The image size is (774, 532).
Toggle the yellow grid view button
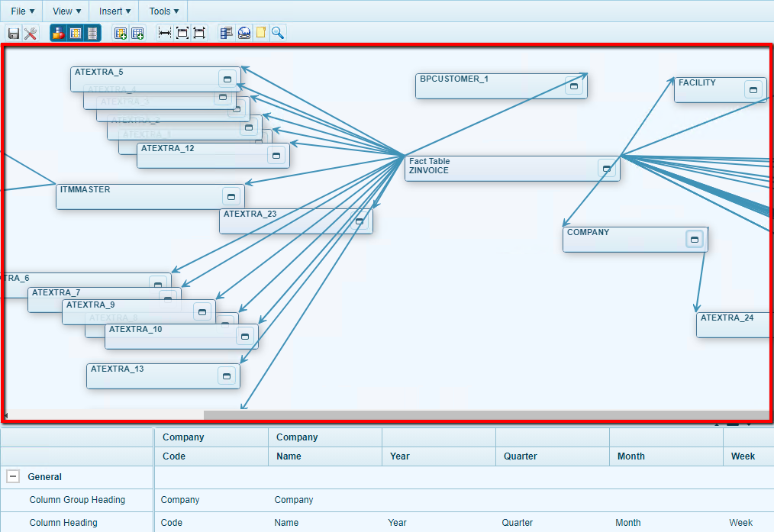pyautogui.click(x=75, y=33)
